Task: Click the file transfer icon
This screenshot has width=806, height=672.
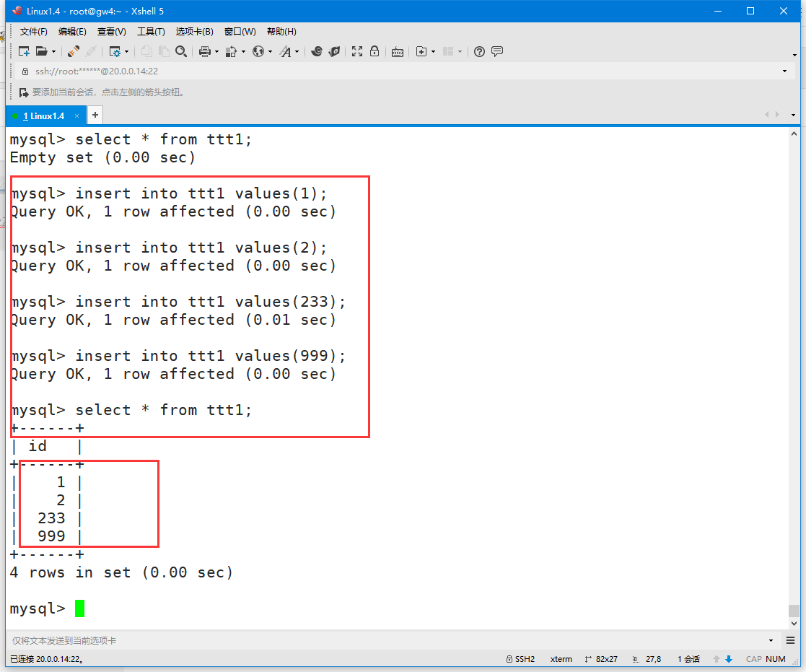Action: pyautogui.click(x=232, y=51)
